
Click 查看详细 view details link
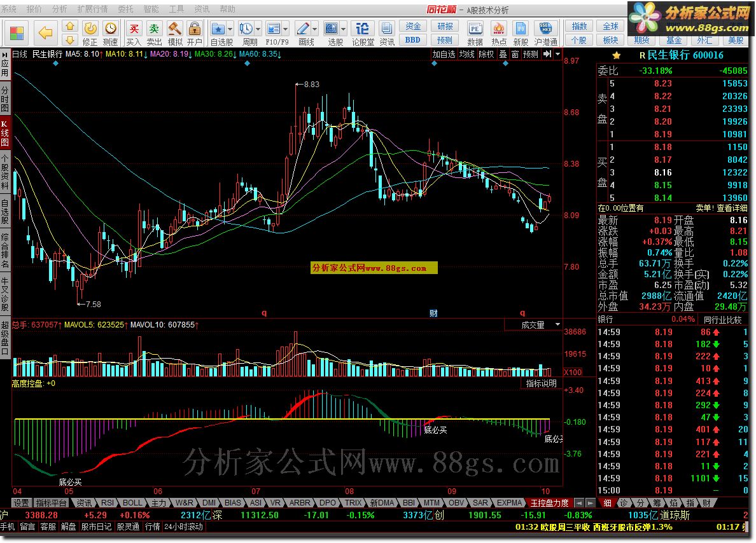[x=732, y=208]
